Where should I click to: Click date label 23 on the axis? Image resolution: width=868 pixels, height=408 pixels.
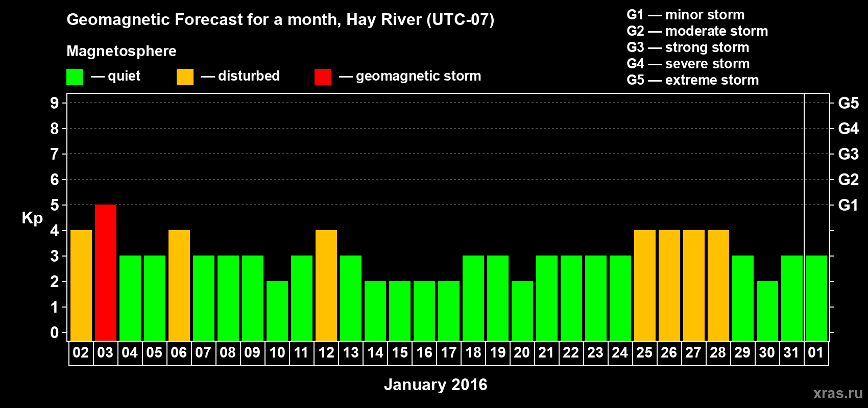[595, 352]
